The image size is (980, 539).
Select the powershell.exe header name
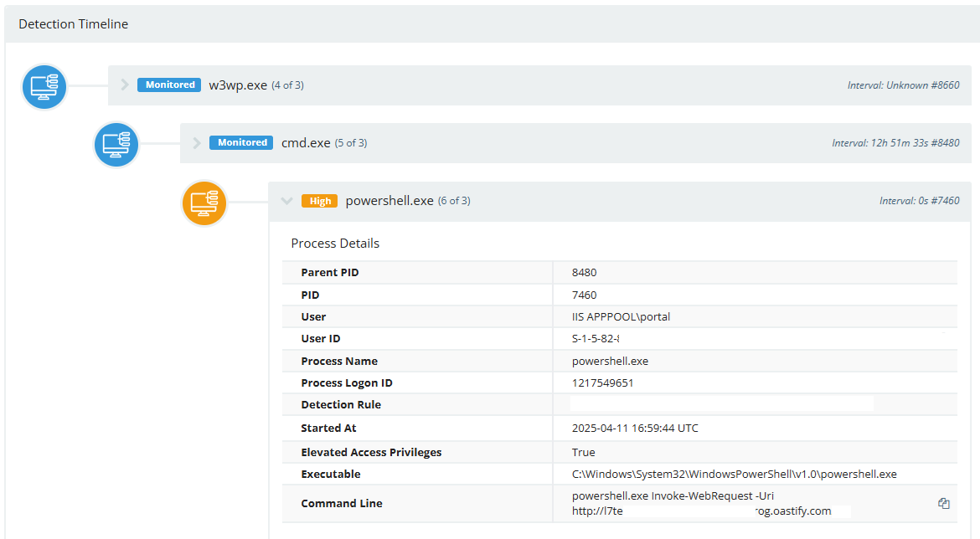(389, 201)
